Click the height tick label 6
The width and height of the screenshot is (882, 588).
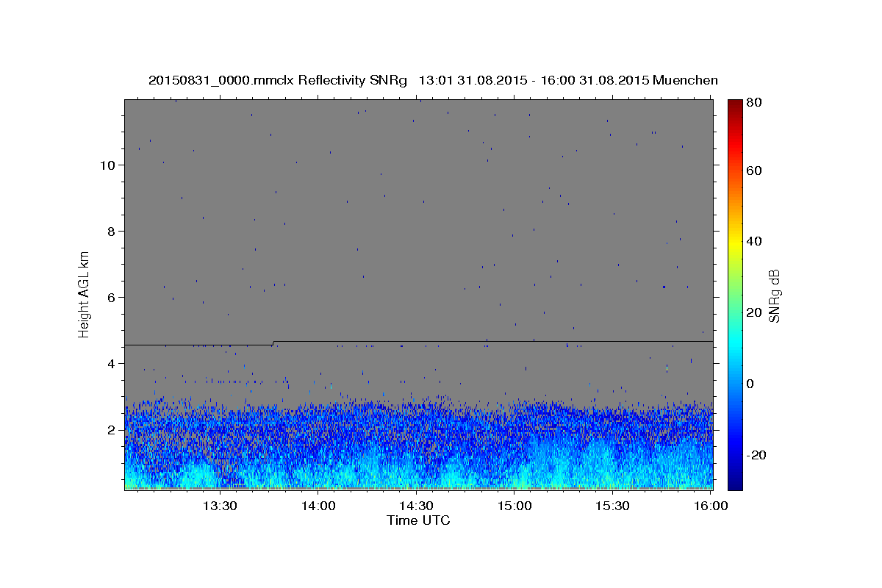(110, 298)
